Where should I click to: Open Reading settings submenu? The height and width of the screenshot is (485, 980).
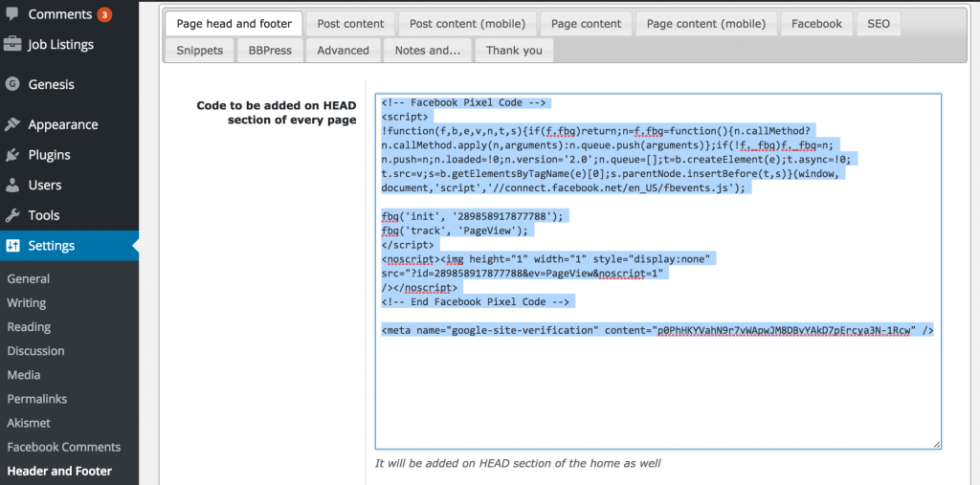(30, 327)
